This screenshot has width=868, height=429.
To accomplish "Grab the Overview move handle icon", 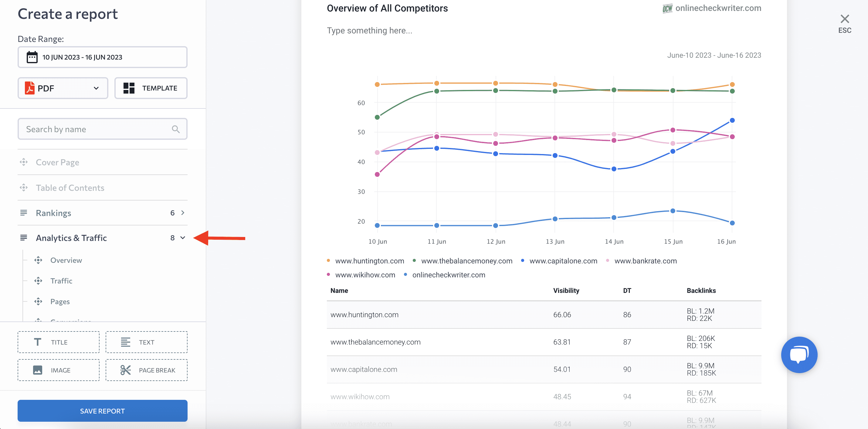I will (39, 260).
